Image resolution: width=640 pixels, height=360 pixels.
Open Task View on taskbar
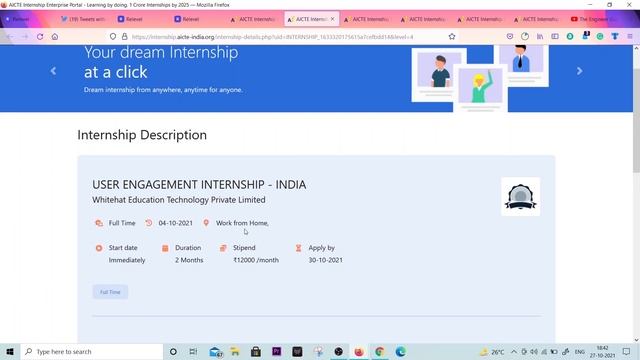[193, 351]
